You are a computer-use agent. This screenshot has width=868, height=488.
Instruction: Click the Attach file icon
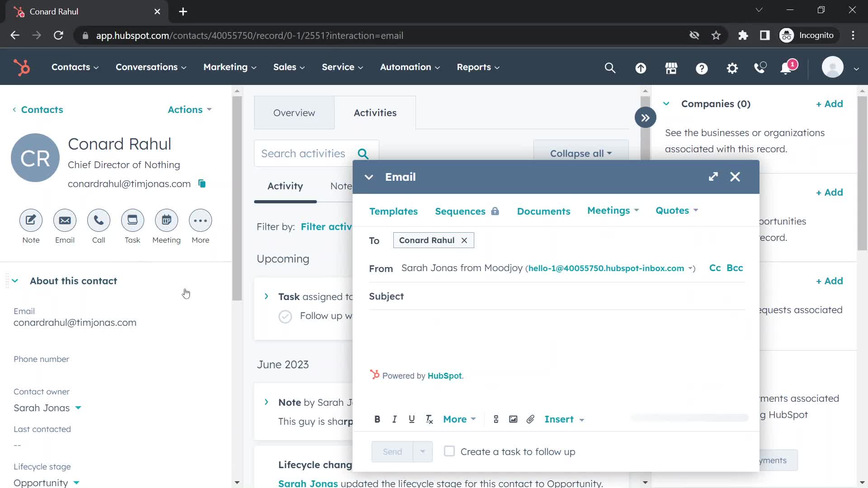click(531, 419)
